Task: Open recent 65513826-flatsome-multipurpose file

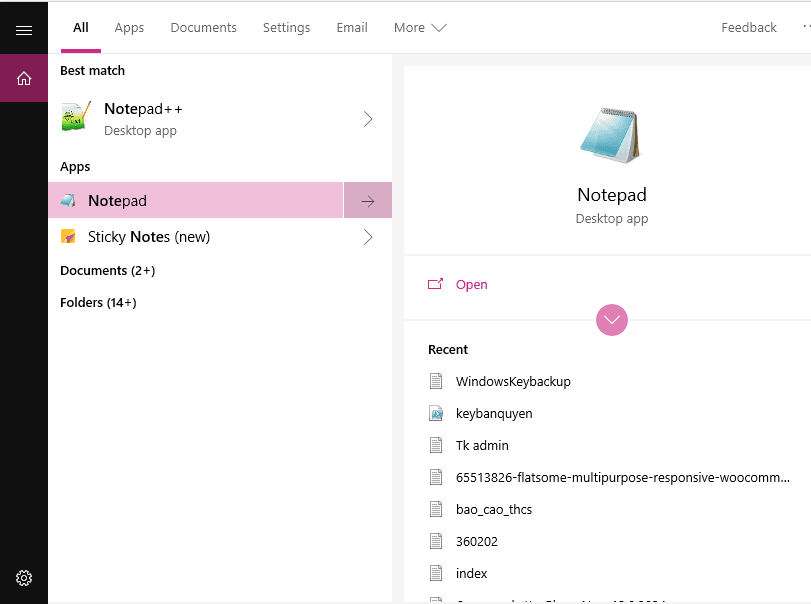Action: (x=623, y=477)
